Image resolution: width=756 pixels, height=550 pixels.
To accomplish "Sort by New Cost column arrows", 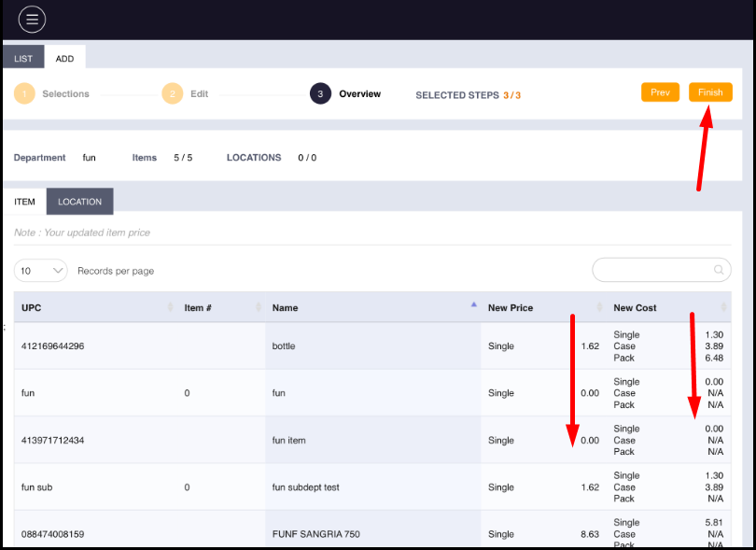I will coord(723,308).
